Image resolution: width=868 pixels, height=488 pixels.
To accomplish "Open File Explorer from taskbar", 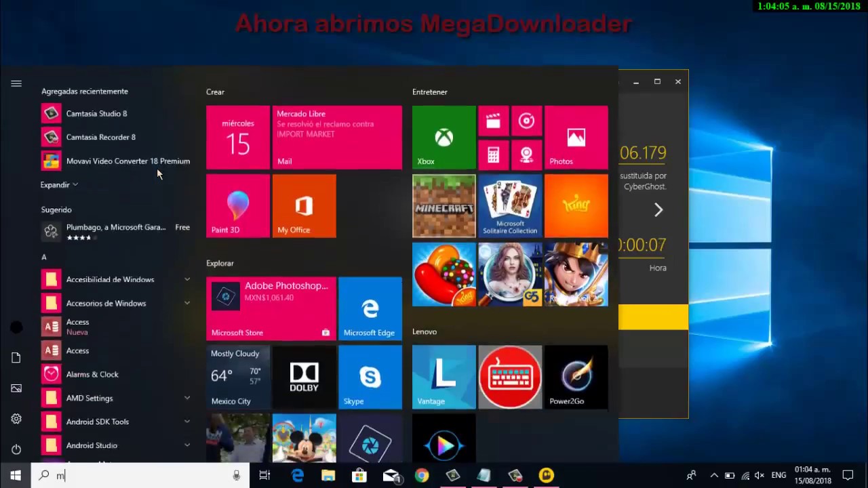I will [x=328, y=476].
